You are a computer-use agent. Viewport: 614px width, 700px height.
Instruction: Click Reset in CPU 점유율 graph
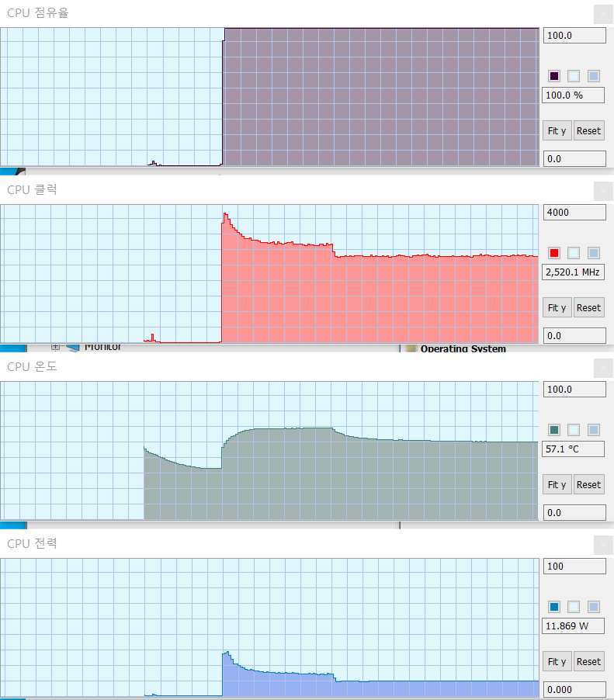pyautogui.click(x=588, y=131)
